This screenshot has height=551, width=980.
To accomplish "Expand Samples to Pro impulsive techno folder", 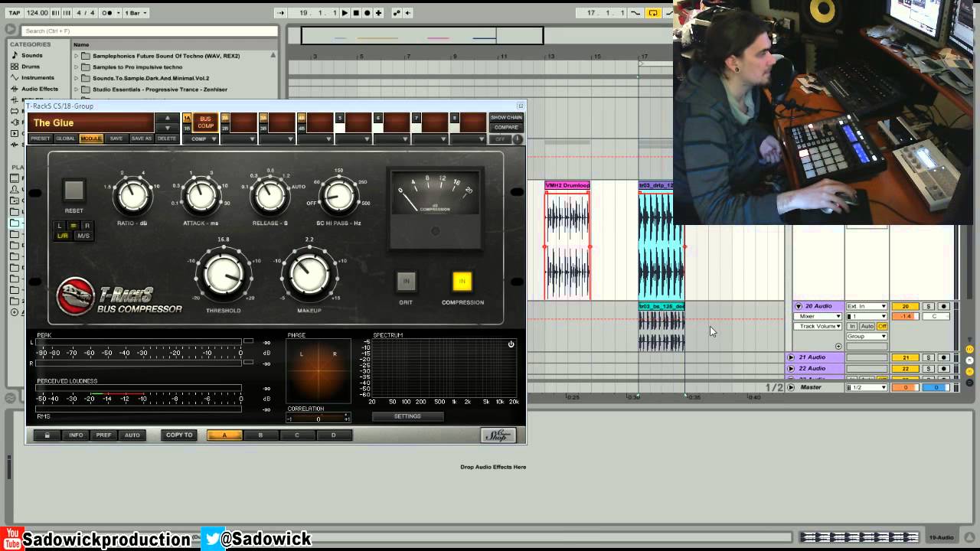I will point(77,67).
